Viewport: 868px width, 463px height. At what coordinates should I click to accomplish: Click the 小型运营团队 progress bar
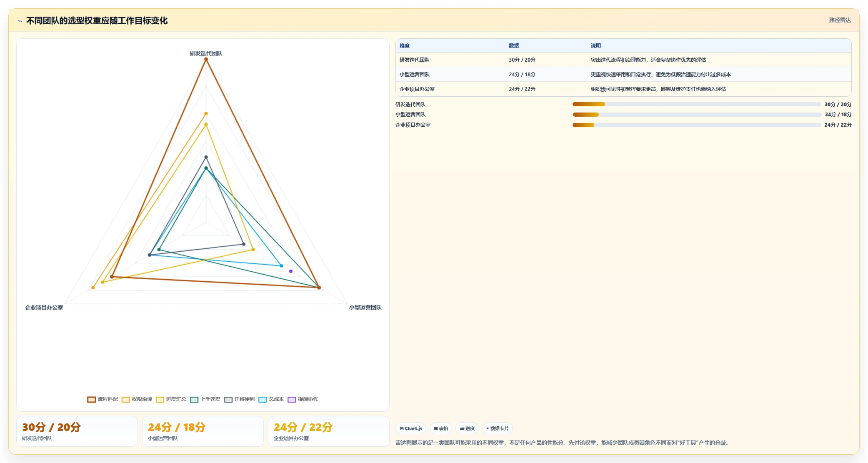point(696,115)
